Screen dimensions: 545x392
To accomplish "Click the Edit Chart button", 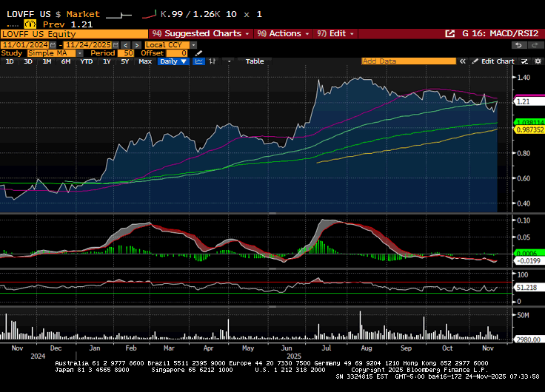I will point(494,61).
